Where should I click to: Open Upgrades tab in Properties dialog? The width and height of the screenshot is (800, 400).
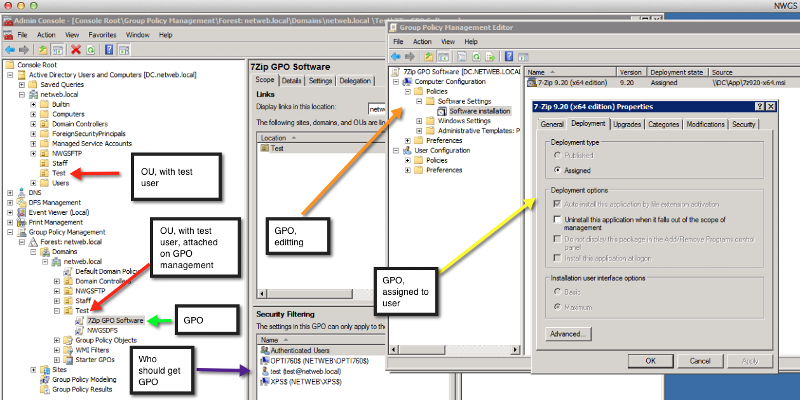[627, 124]
